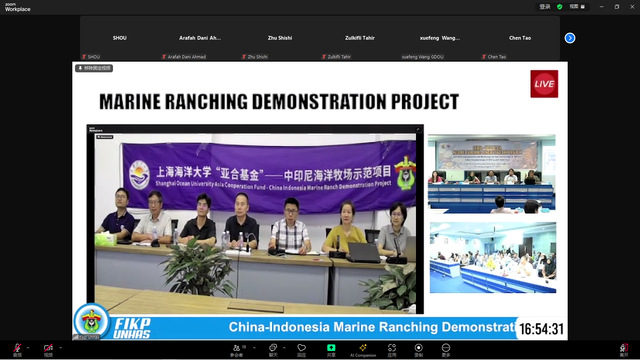640x360 pixels.
Task: Expand the participants options arrow
Action: (254, 348)
